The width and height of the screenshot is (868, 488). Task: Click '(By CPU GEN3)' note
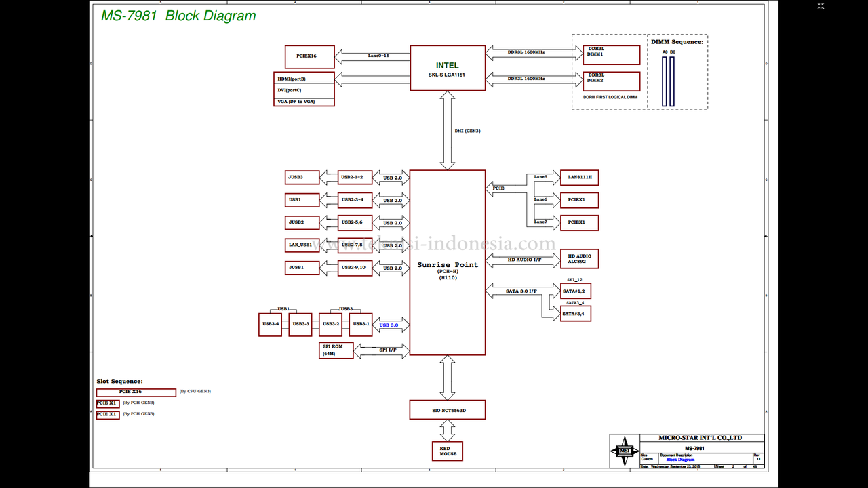pyautogui.click(x=195, y=392)
